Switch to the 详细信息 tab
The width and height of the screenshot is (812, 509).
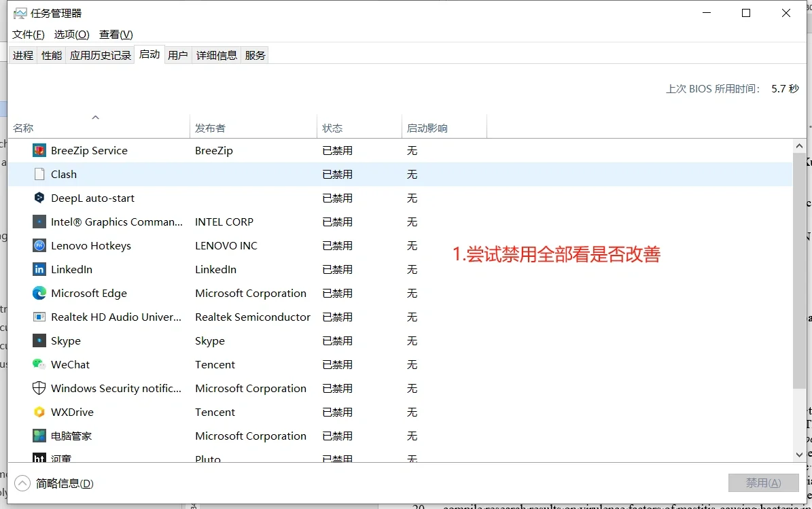tap(217, 56)
